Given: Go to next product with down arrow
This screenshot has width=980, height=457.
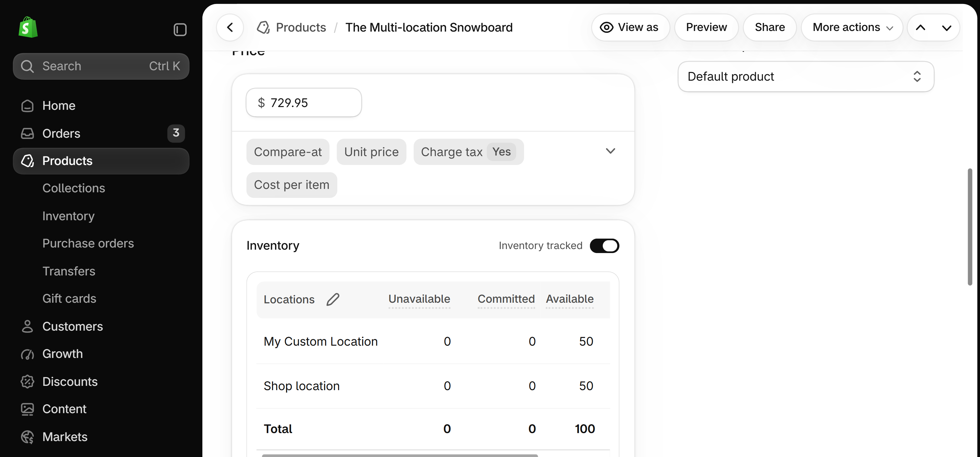Looking at the screenshot, I should coord(947,27).
